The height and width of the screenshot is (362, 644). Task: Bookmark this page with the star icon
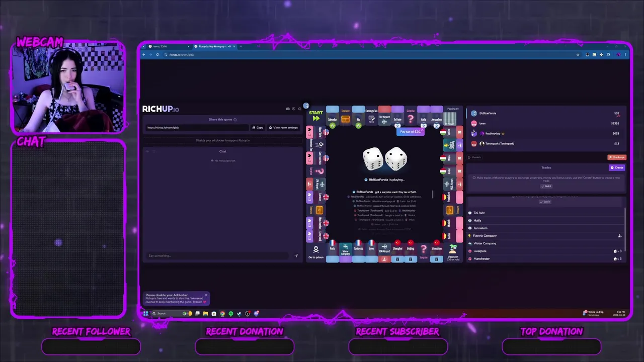(x=578, y=54)
